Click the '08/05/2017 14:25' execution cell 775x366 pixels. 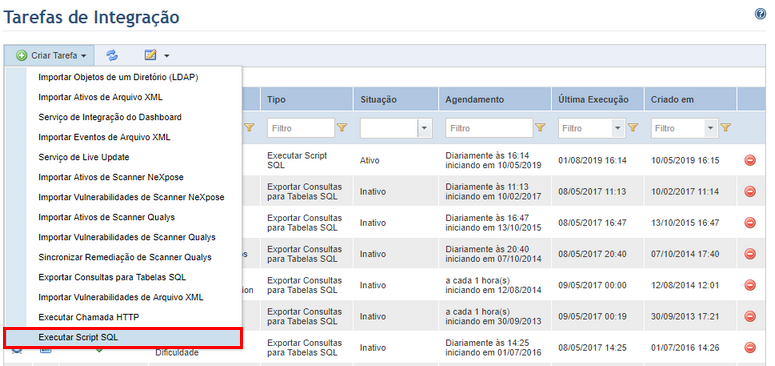(592, 348)
